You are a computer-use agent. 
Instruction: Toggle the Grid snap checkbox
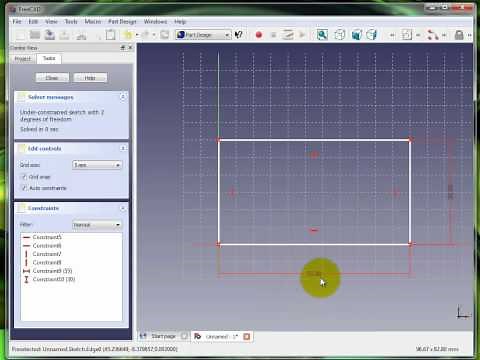click(24, 177)
